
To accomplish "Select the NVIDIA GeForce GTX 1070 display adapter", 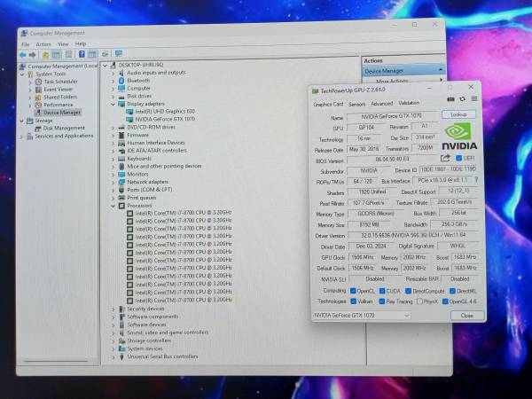I will click(165, 118).
